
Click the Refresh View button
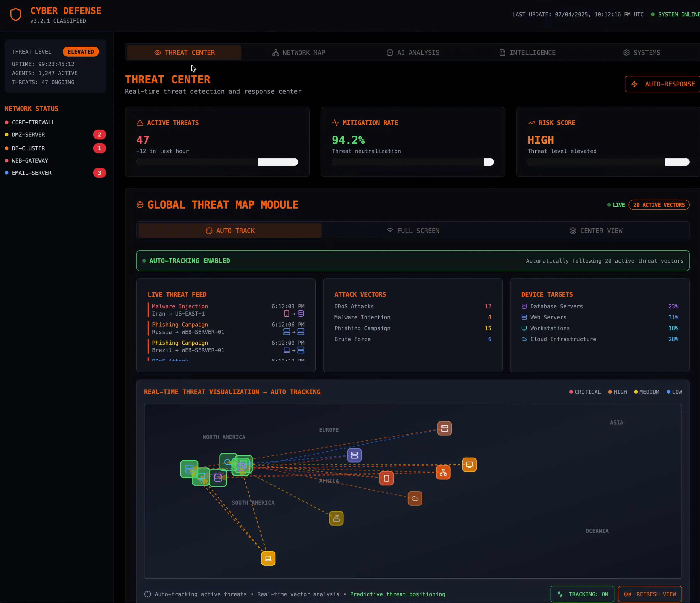pos(650,594)
